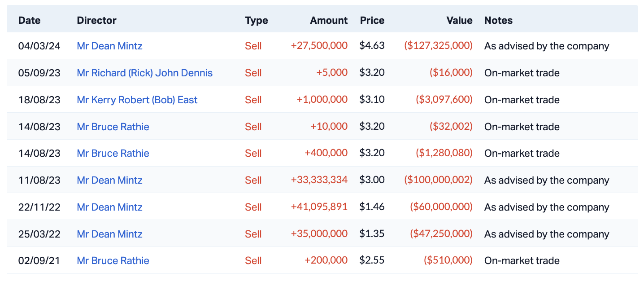Viewport: 644px width, 282px height.
Task: Click the Amount column header
Action: tap(329, 20)
